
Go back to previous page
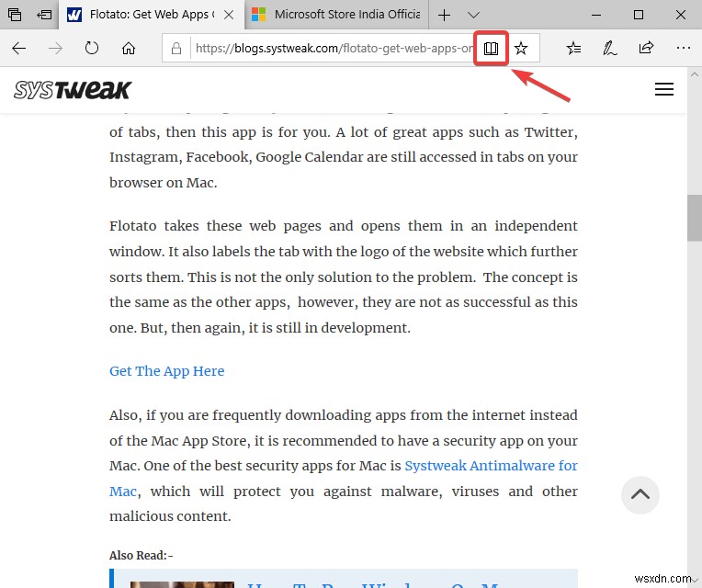[x=18, y=48]
